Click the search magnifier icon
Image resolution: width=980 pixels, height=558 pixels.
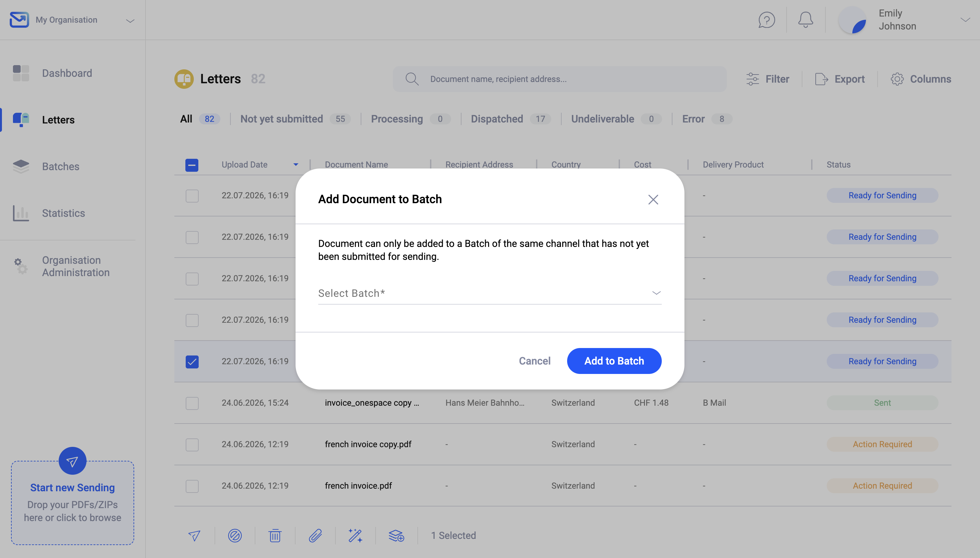[x=412, y=79]
